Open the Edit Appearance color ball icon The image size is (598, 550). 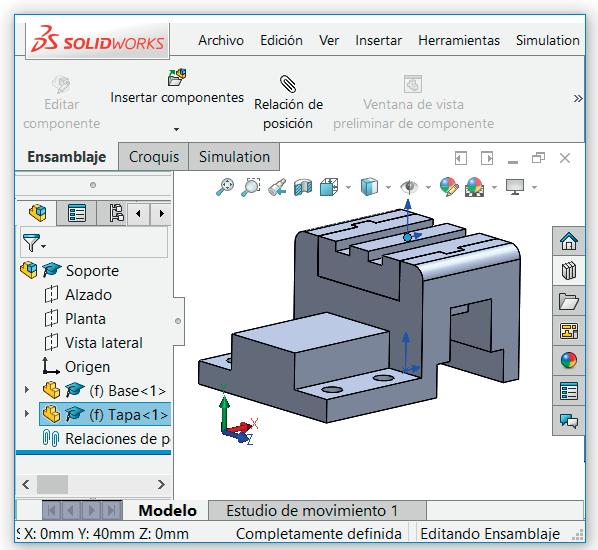pos(448,187)
